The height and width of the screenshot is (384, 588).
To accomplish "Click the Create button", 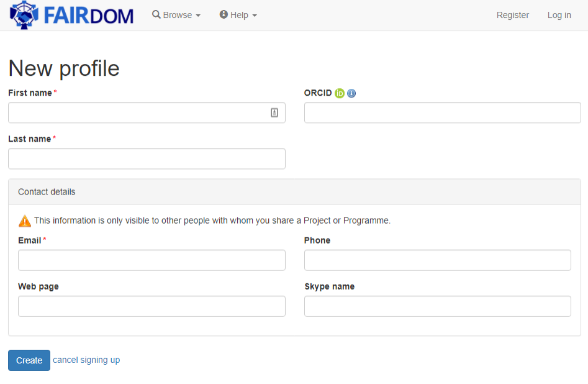I will click(x=29, y=360).
